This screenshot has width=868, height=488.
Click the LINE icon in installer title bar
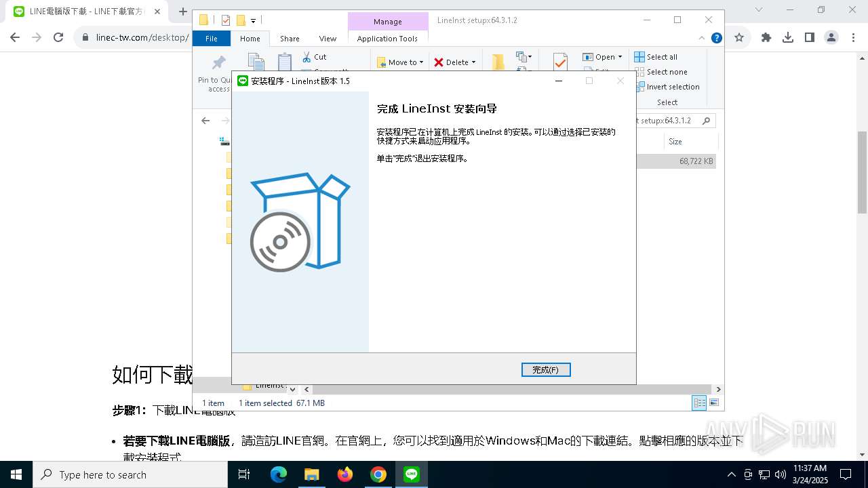pyautogui.click(x=242, y=81)
